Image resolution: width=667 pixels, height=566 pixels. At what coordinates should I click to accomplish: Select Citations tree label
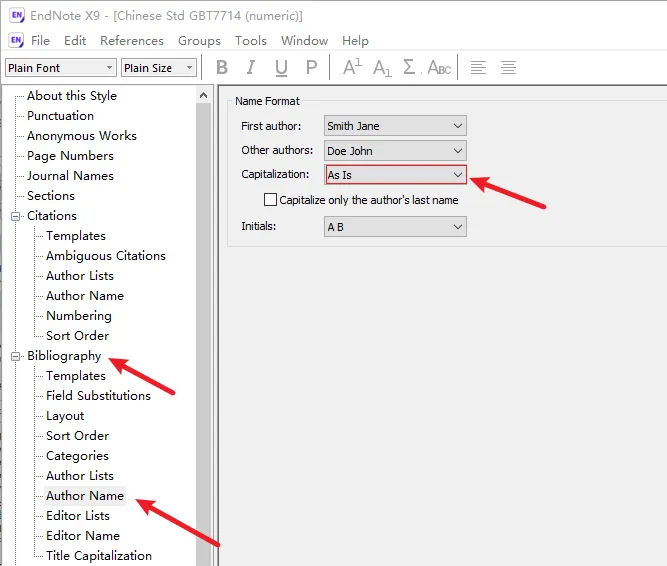click(52, 216)
